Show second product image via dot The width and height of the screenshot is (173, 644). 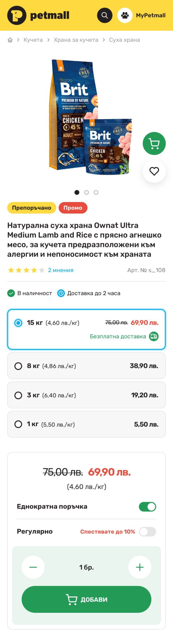coord(86,192)
